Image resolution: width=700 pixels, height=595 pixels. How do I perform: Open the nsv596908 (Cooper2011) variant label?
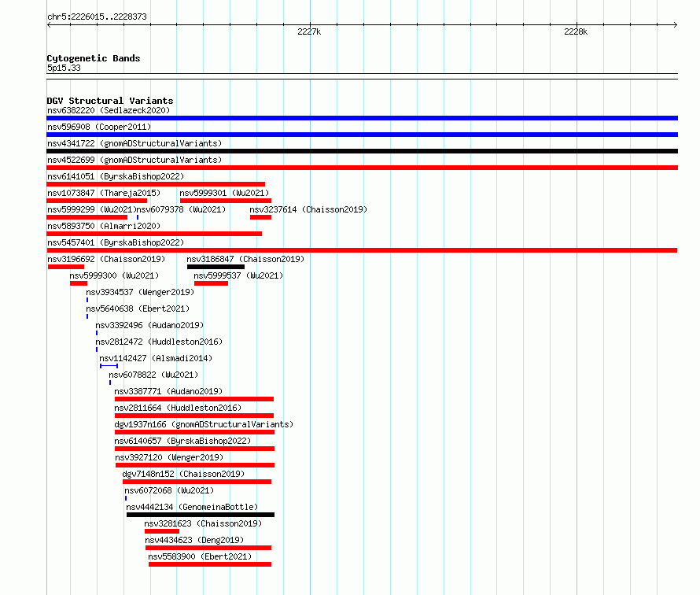coord(99,127)
